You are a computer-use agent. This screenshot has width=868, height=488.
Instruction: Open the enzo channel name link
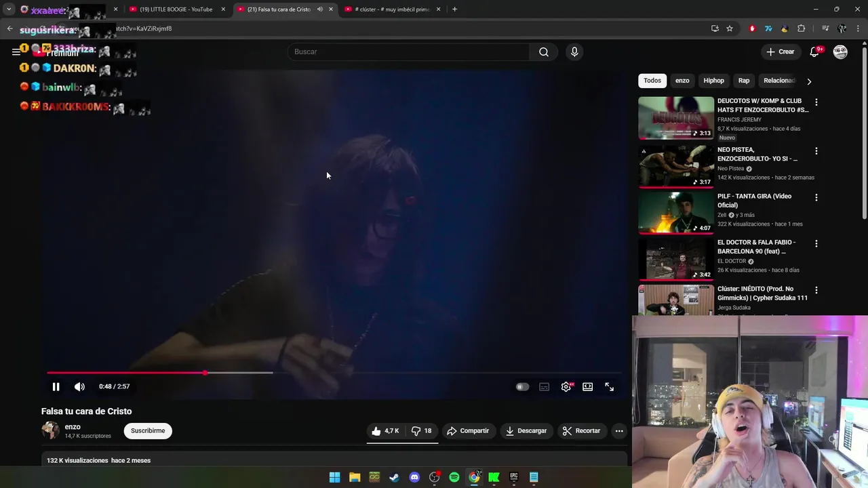[x=73, y=427]
